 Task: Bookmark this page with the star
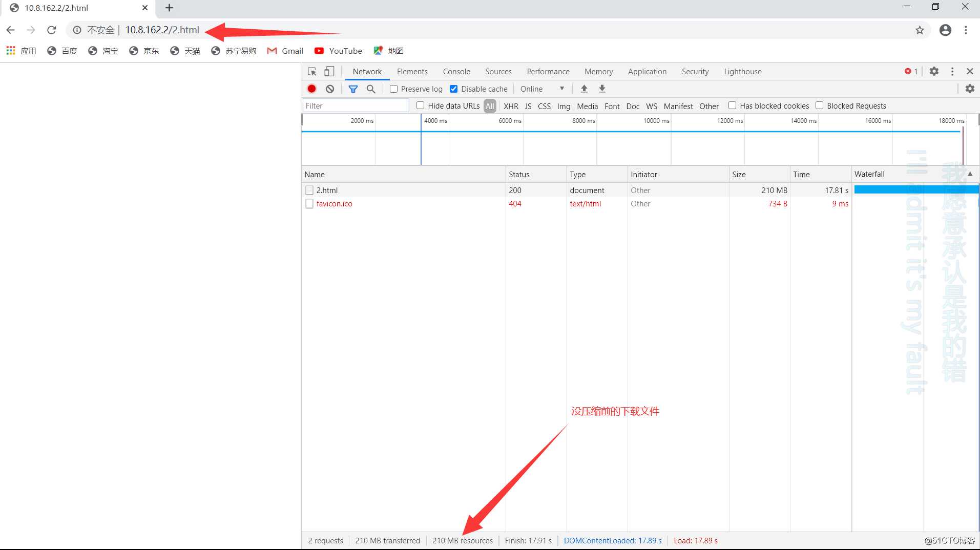tap(920, 30)
